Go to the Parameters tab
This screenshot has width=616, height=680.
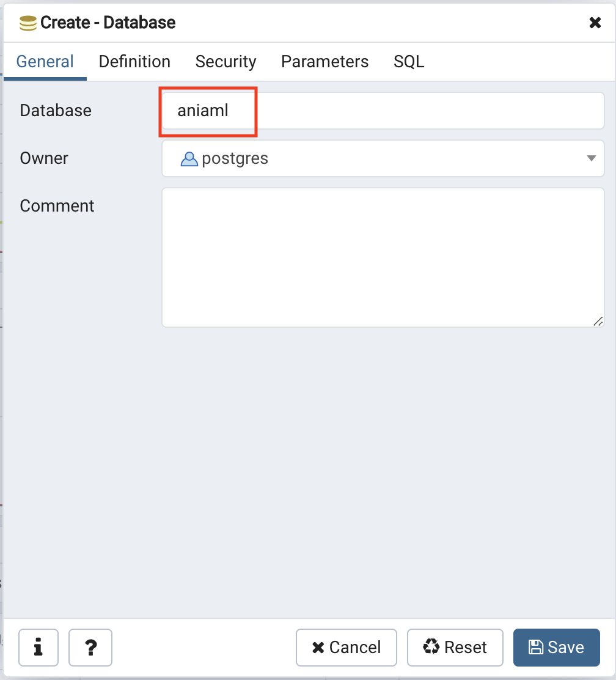coord(324,62)
